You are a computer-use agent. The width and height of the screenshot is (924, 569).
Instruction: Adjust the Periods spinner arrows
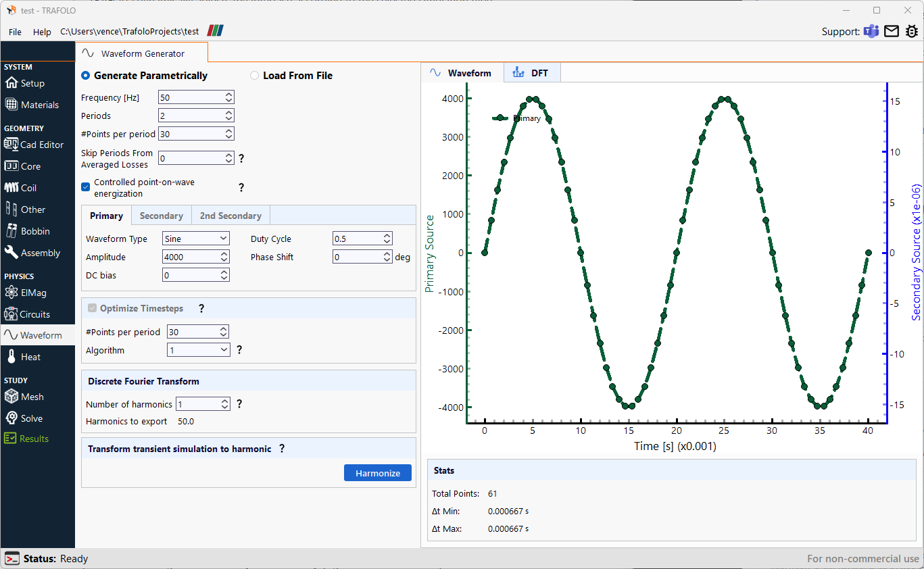tap(229, 116)
